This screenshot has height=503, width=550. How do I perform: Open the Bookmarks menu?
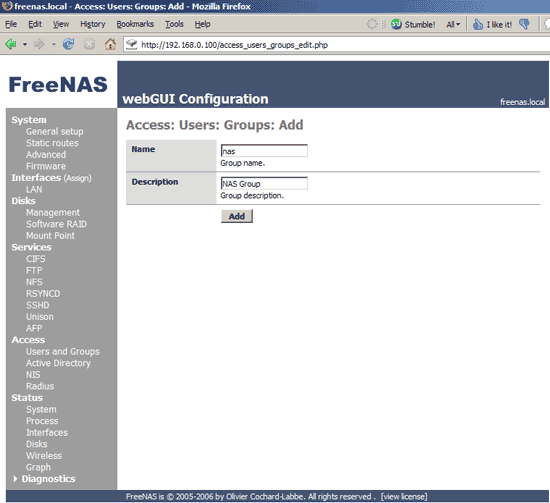coord(135,24)
